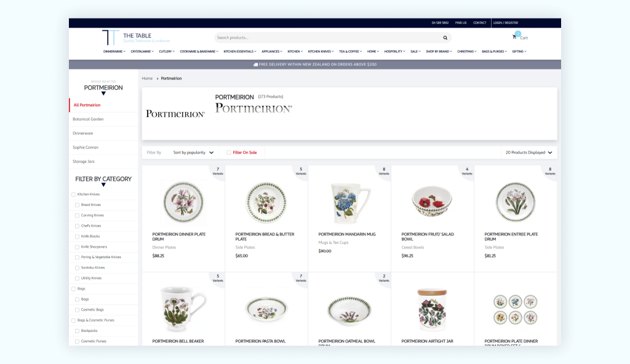Open the Kitchen Knives menu

click(x=321, y=52)
